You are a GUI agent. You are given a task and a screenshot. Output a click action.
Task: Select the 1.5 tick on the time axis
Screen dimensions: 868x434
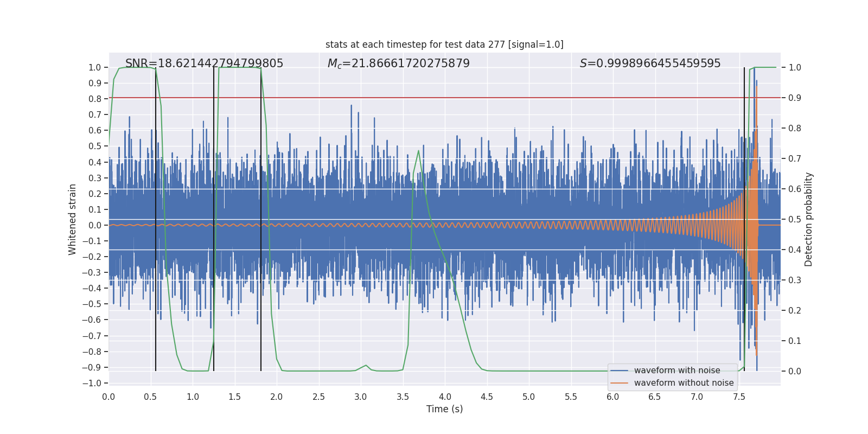click(234, 397)
